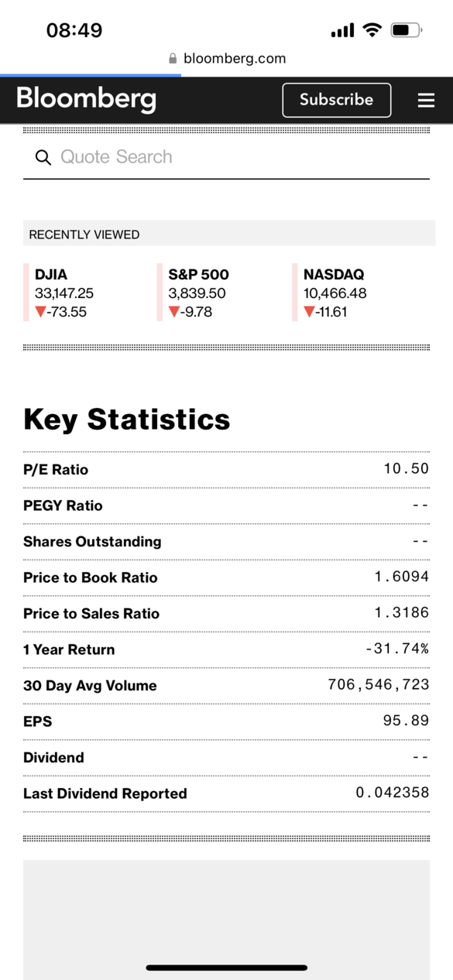The height and width of the screenshot is (980, 453).
Task: Click the S&P 500 red down arrow
Action: coord(174,312)
